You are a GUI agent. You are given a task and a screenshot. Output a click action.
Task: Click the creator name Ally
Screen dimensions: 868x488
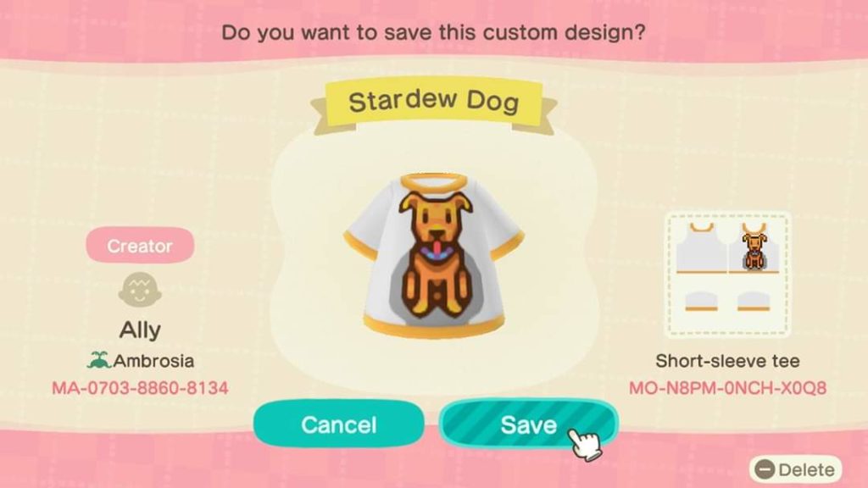[x=140, y=330]
